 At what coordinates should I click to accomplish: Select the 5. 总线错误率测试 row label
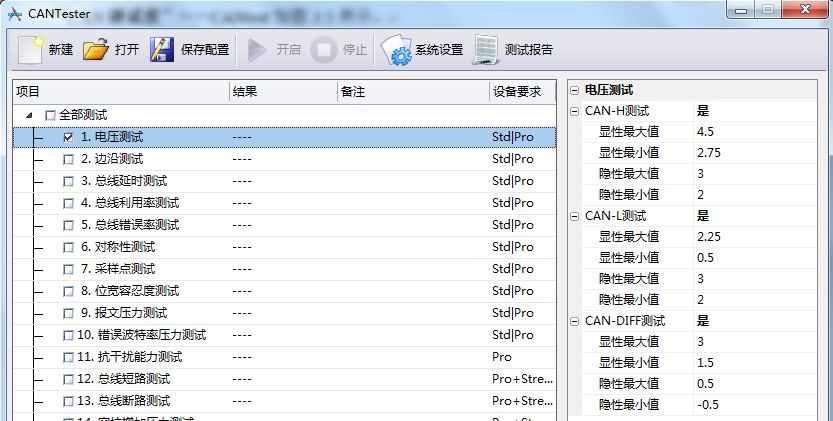(130, 225)
